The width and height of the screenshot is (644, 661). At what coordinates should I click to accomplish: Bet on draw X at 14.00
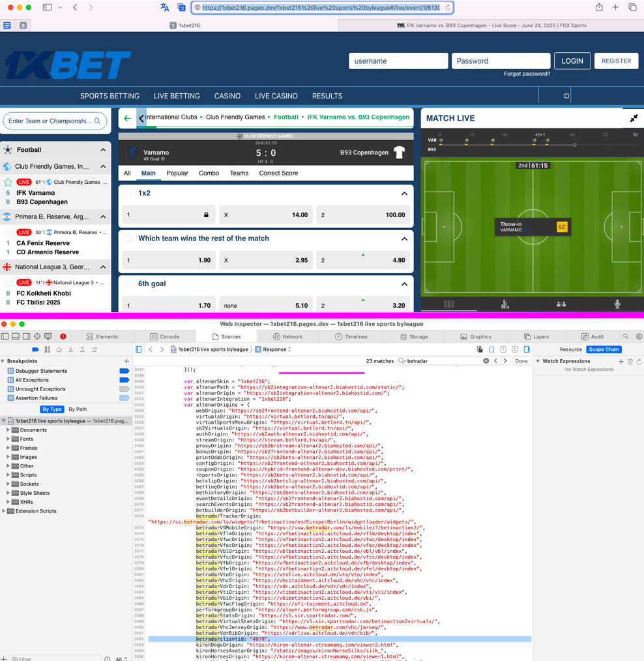click(266, 215)
